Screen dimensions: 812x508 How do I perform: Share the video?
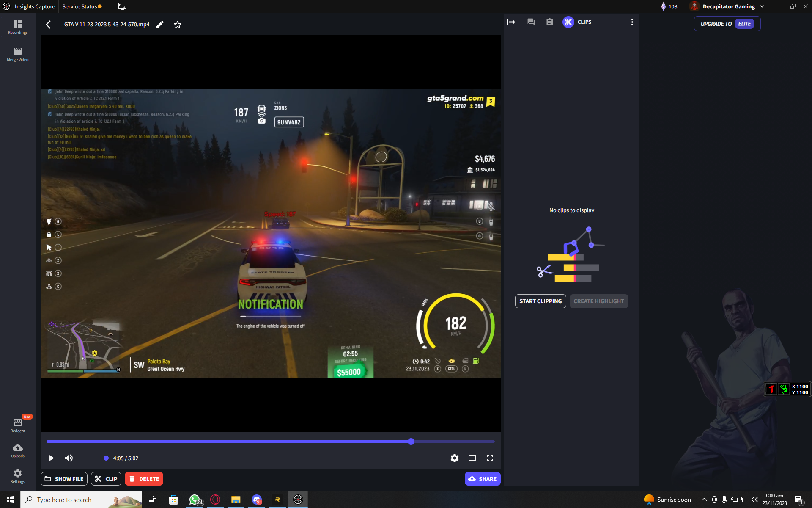(483, 479)
